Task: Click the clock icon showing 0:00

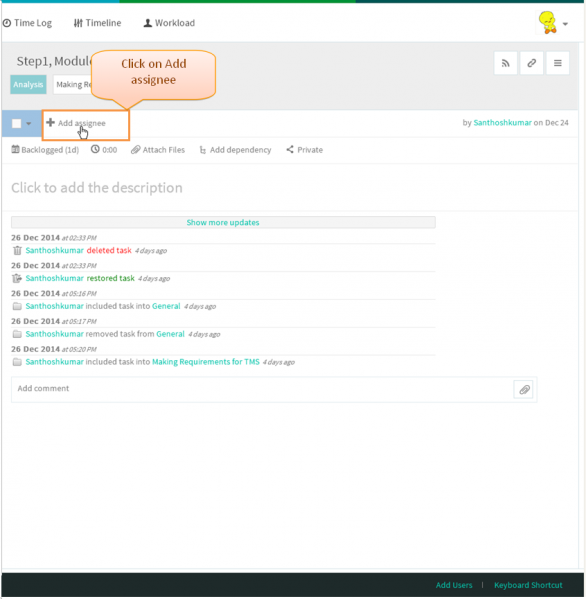Action: tap(95, 149)
